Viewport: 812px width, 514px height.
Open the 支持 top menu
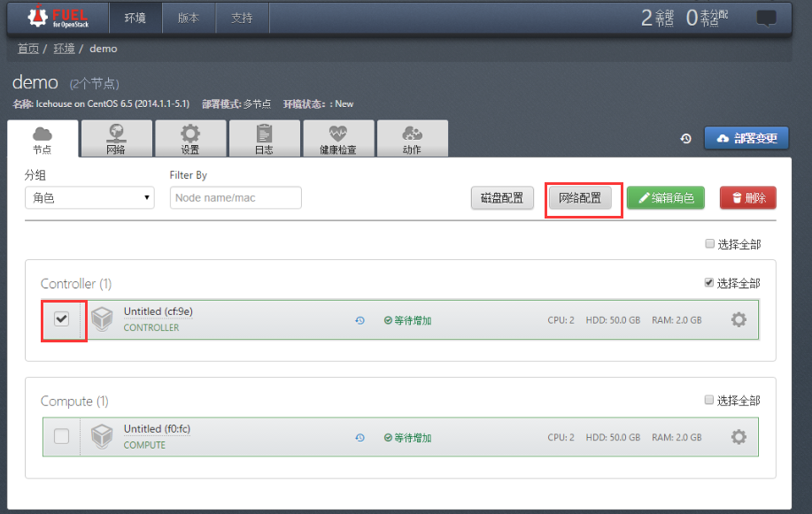click(242, 18)
